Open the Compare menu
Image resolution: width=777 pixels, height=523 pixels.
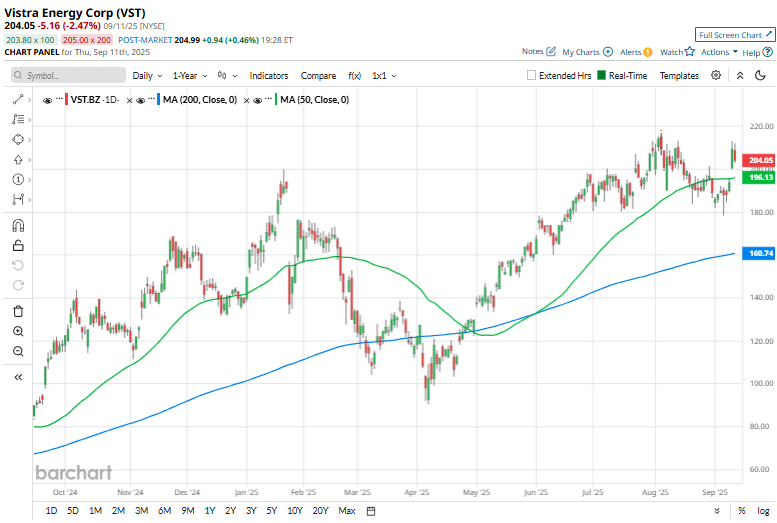(318, 75)
